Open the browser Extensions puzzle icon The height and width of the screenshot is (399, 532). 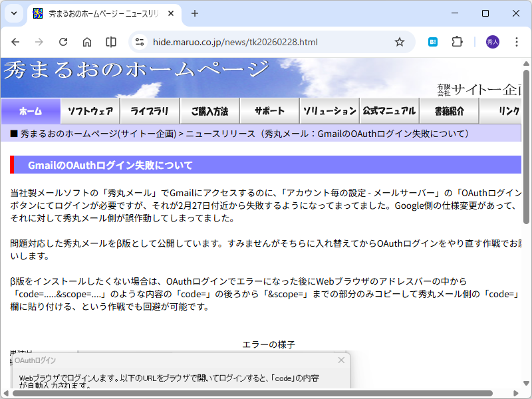tap(457, 41)
